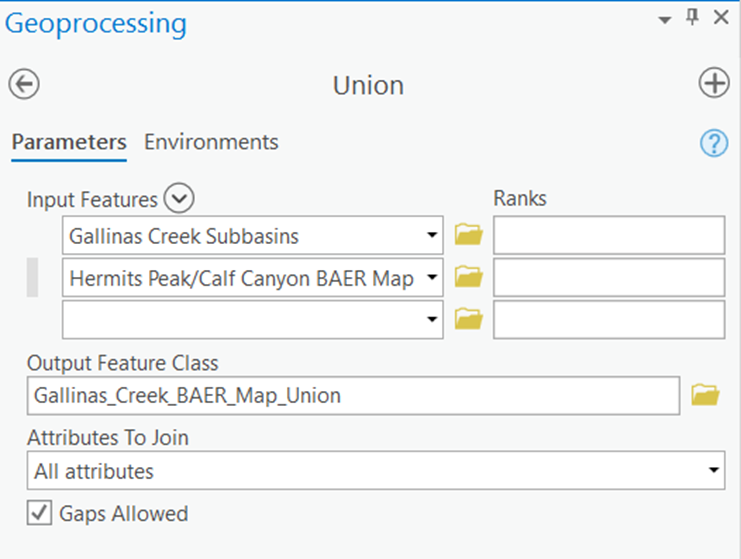Click the plus icon beside Union title
This screenshot has width=741, height=559.
coord(714,84)
